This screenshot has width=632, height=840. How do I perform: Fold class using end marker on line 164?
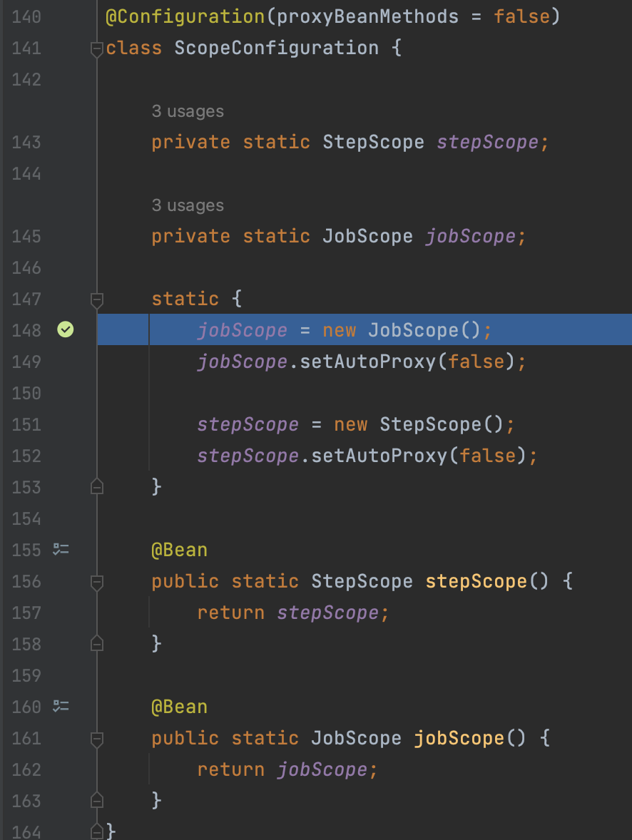click(x=97, y=831)
